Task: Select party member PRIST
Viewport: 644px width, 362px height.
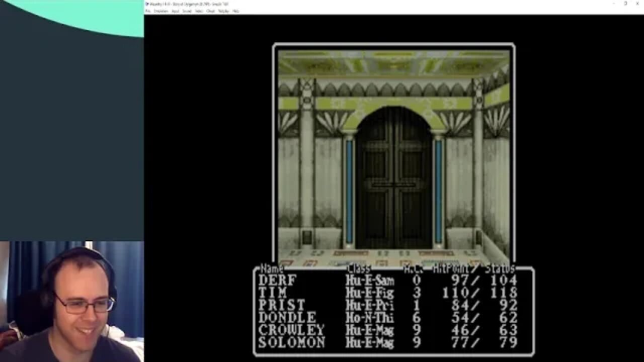Action: pyautogui.click(x=282, y=306)
